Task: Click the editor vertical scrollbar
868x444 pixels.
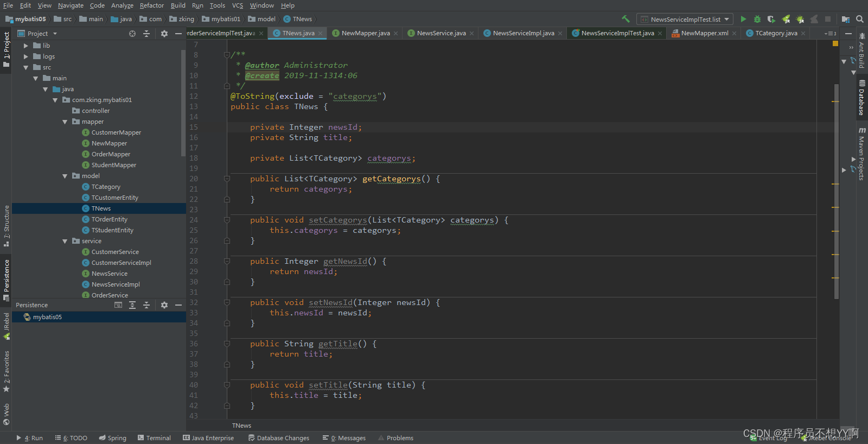Action: coord(837,191)
